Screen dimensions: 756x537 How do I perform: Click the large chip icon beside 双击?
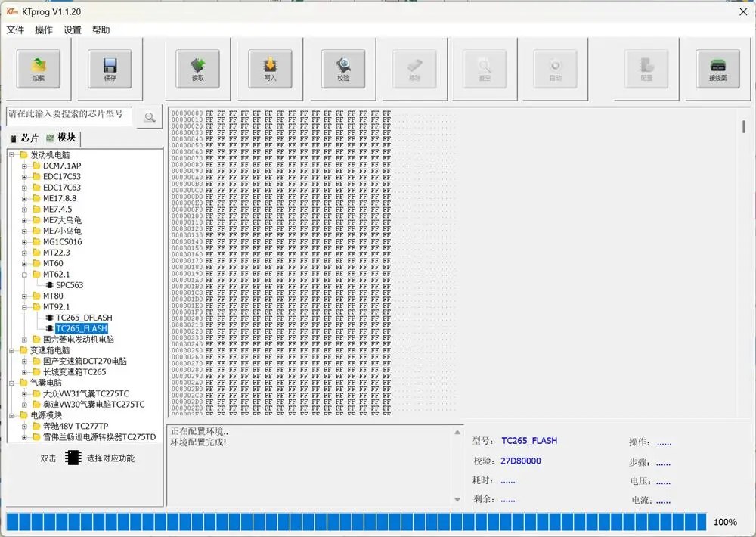point(73,458)
